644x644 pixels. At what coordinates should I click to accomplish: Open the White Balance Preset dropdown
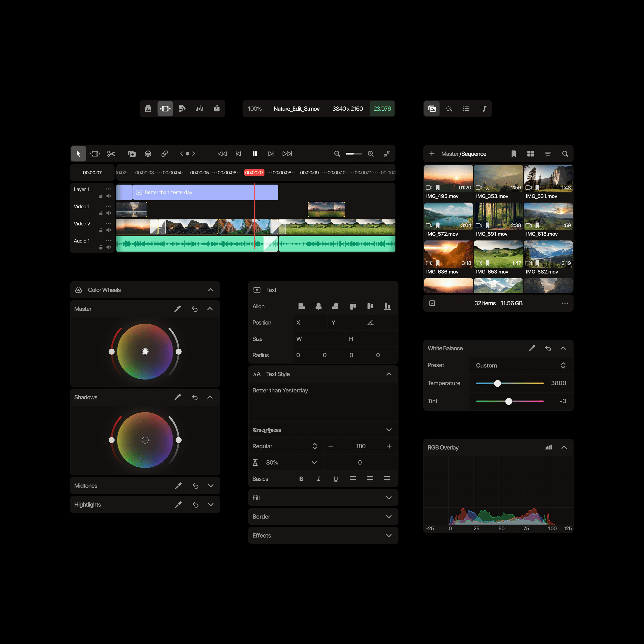pos(521,365)
